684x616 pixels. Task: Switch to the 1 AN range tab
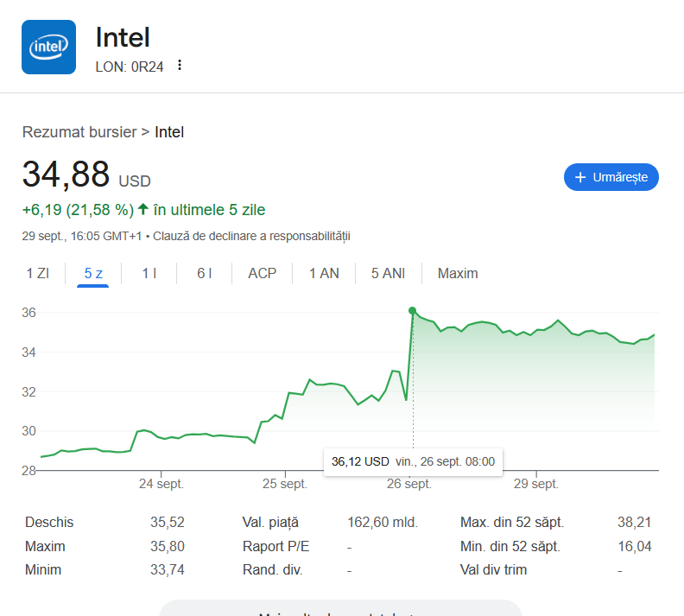coord(324,273)
